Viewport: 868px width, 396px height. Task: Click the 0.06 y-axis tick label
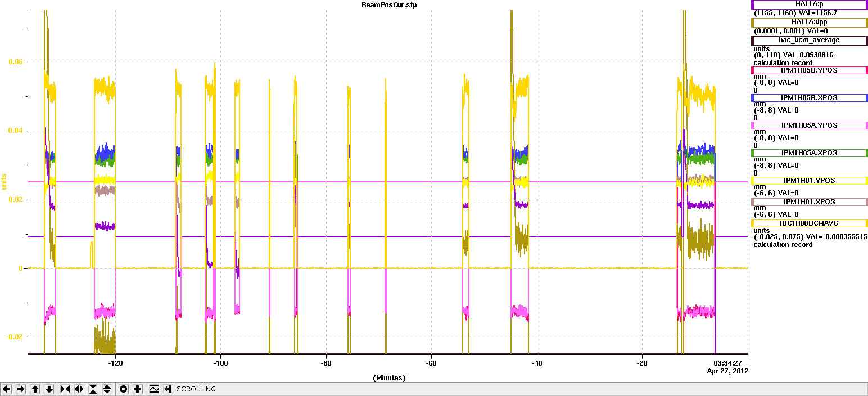click(15, 62)
